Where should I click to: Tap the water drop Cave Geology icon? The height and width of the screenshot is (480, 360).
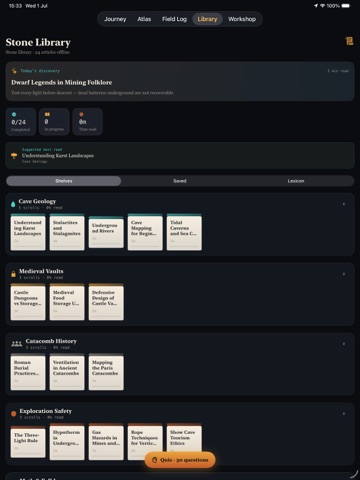click(13, 204)
